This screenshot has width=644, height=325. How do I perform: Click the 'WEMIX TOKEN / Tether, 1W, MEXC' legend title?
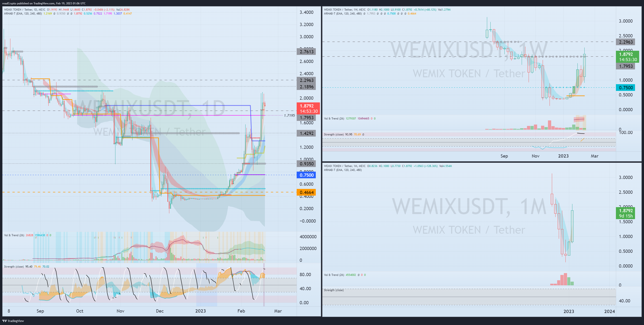345,10
